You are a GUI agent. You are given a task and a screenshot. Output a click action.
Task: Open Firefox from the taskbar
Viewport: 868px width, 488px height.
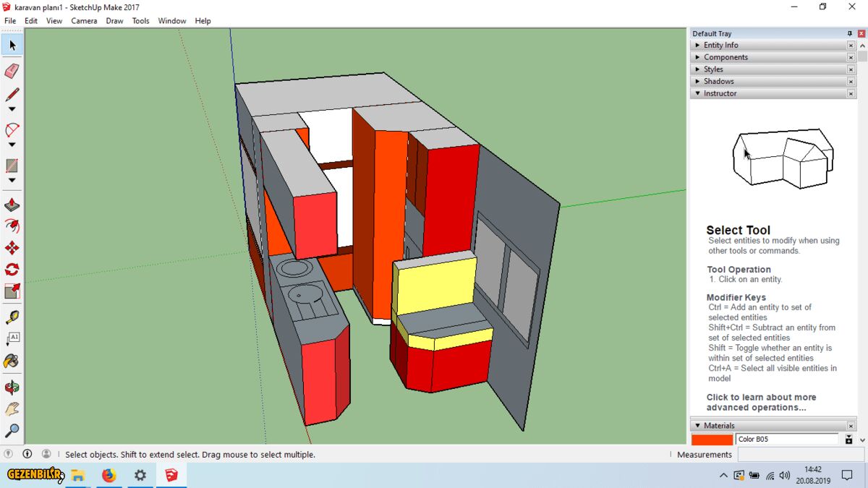tap(109, 475)
